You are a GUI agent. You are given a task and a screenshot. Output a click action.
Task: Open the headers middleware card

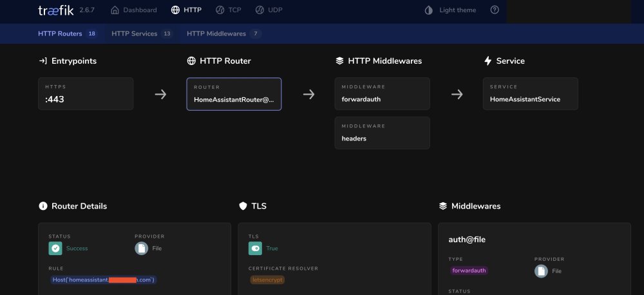[x=382, y=133]
